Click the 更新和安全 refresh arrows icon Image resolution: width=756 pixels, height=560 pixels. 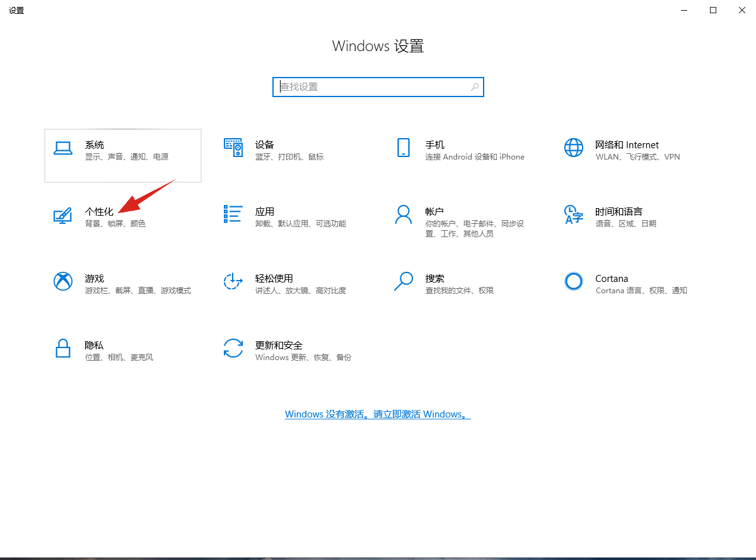click(233, 348)
